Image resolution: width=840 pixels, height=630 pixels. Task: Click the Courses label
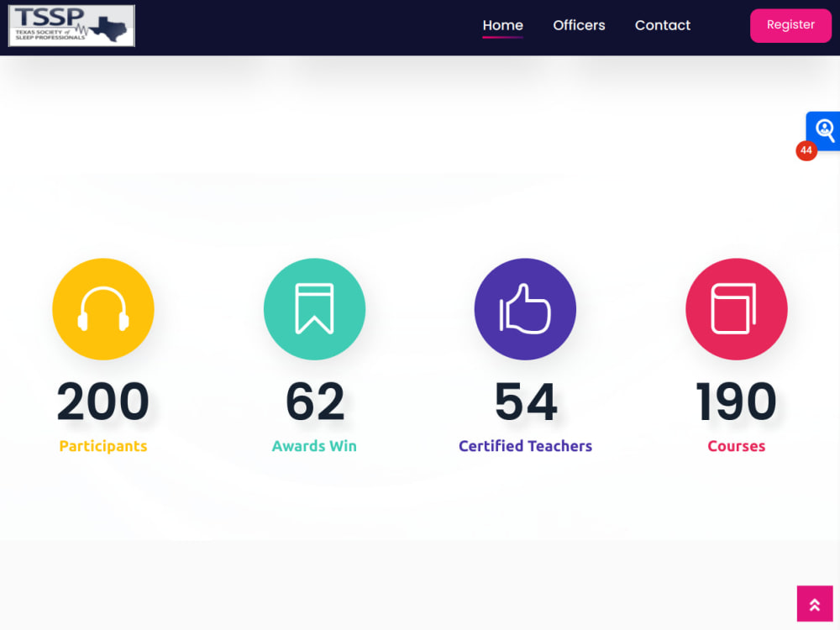tap(736, 446)
